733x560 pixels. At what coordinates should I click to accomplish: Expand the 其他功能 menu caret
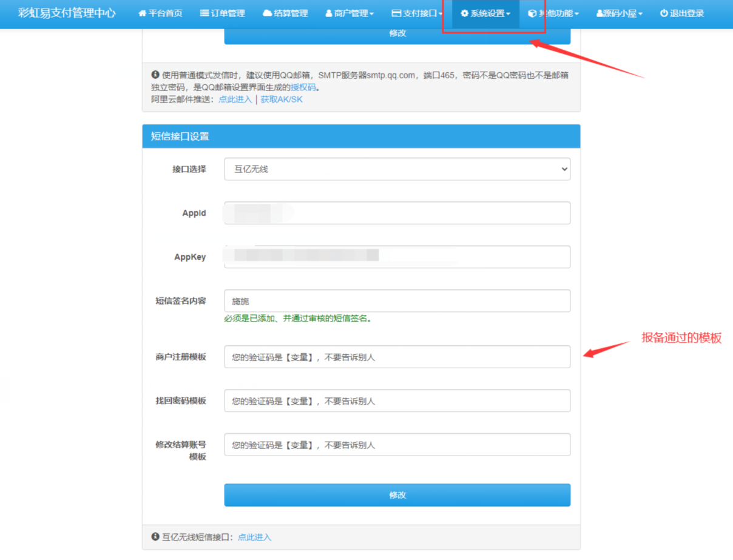click(x=576, y=14)
